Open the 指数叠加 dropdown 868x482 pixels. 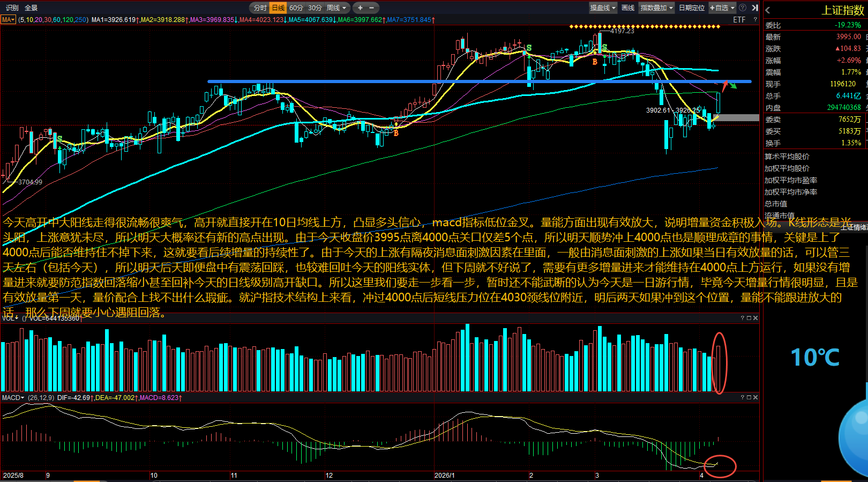[x=656, y=8]
